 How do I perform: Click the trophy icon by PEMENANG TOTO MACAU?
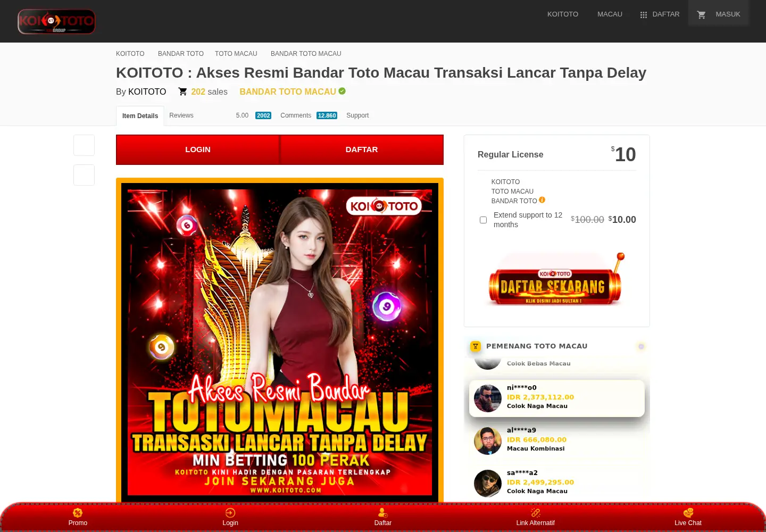coord(476,346)
